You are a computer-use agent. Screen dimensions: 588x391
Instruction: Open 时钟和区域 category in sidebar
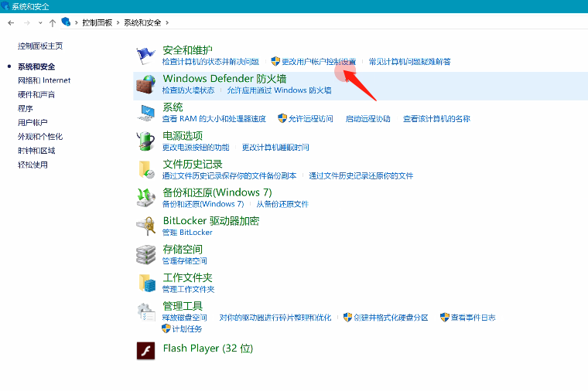pyautogui.click(x=36, y=151)
